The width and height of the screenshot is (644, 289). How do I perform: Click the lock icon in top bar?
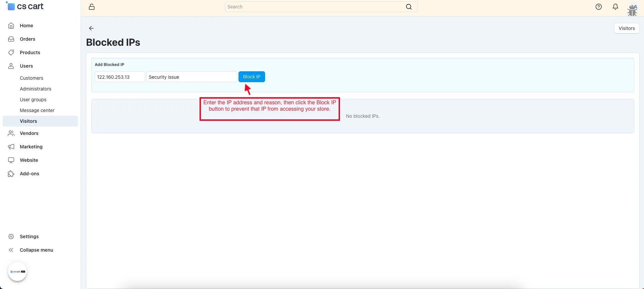pyautogui.click(x=92, y=7)
